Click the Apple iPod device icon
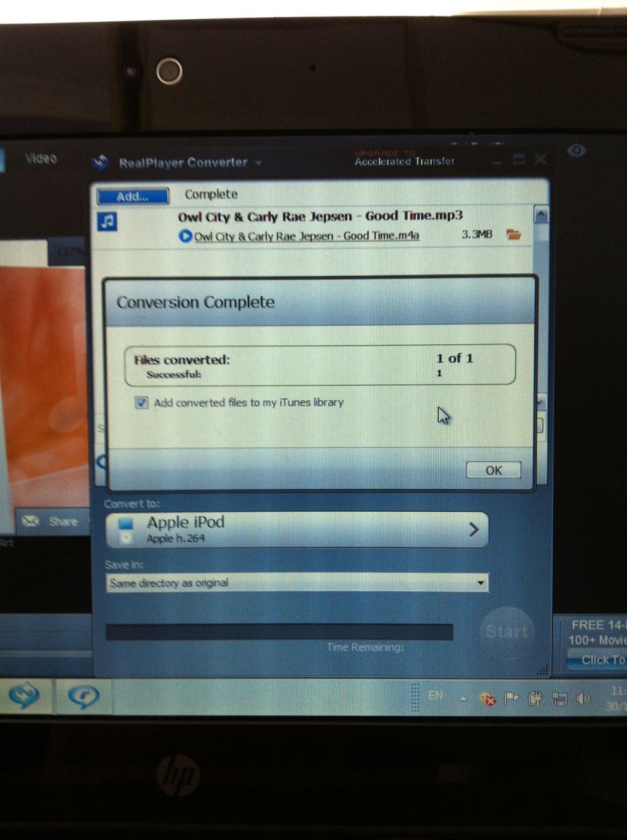The width and height of the screenshot is (627, 840). [x=126, y=530]
